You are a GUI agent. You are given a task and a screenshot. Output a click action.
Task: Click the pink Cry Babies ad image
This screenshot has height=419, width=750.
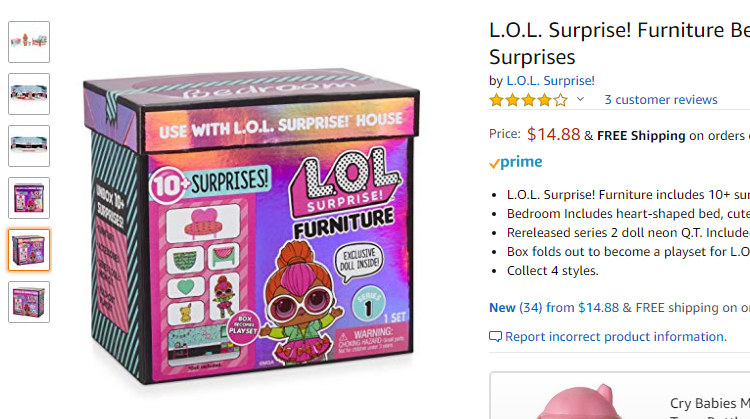tap(580, 402)
